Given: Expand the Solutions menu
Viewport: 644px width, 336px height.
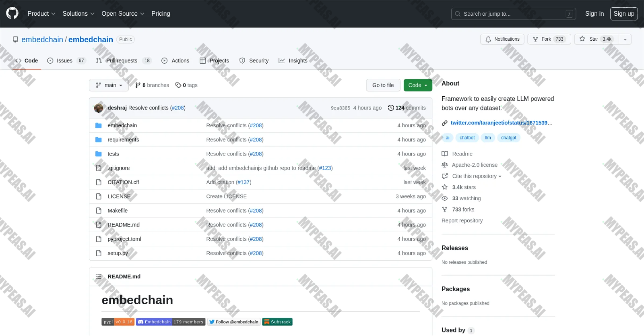Looking at the screenshot, I should [78, 14].
